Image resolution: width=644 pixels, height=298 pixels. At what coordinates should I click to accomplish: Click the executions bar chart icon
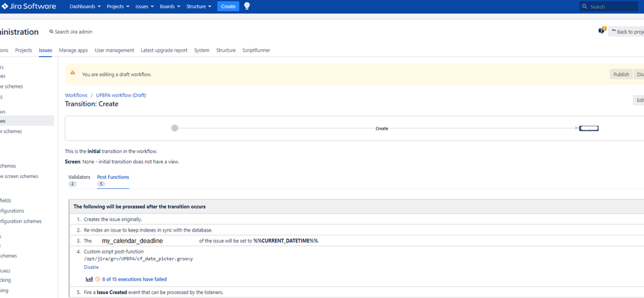point(89,279)
